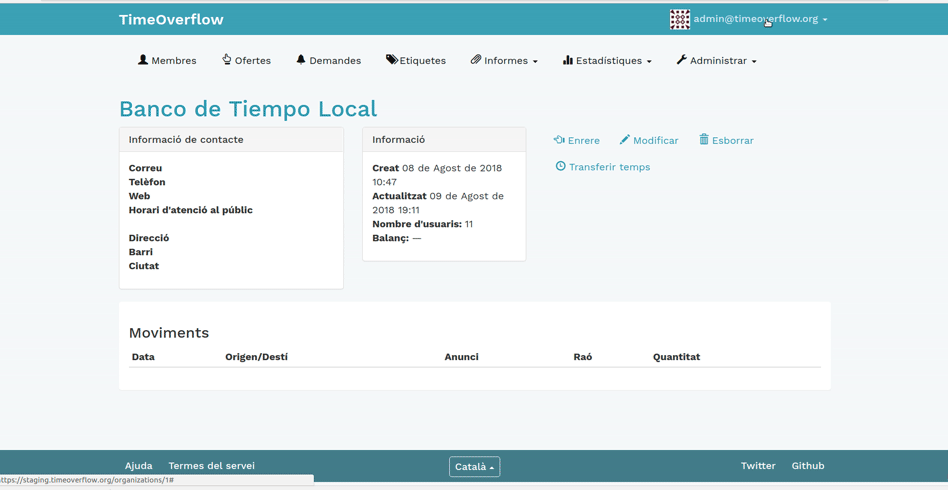This screenshot has height=490, width=948.
Task: Click the Web contact label
Action: [139, 196]
